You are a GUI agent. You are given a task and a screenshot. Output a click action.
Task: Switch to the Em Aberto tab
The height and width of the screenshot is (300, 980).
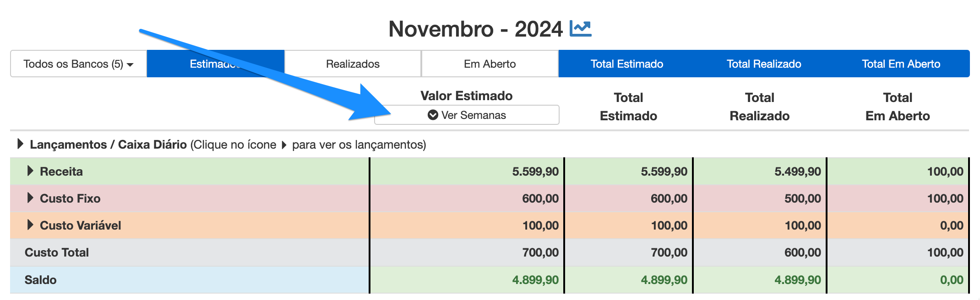tap(490, 64)
